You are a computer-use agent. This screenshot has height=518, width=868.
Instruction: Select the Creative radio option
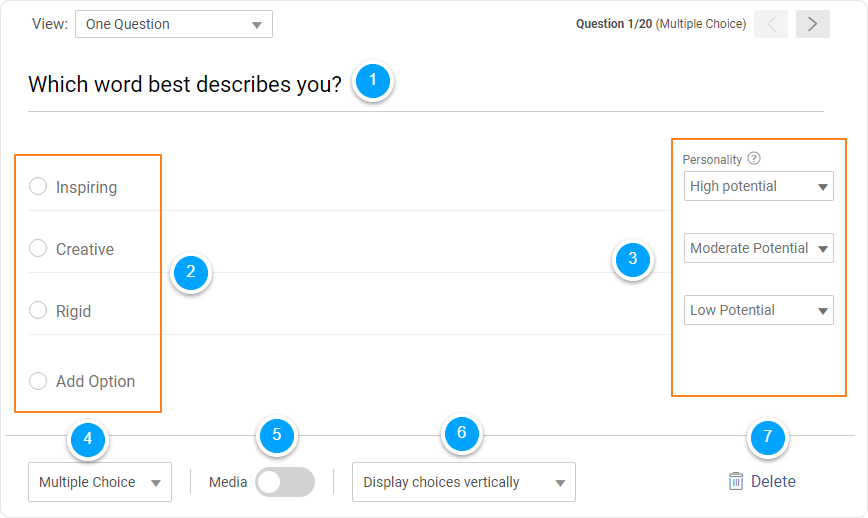pos(38,248)
